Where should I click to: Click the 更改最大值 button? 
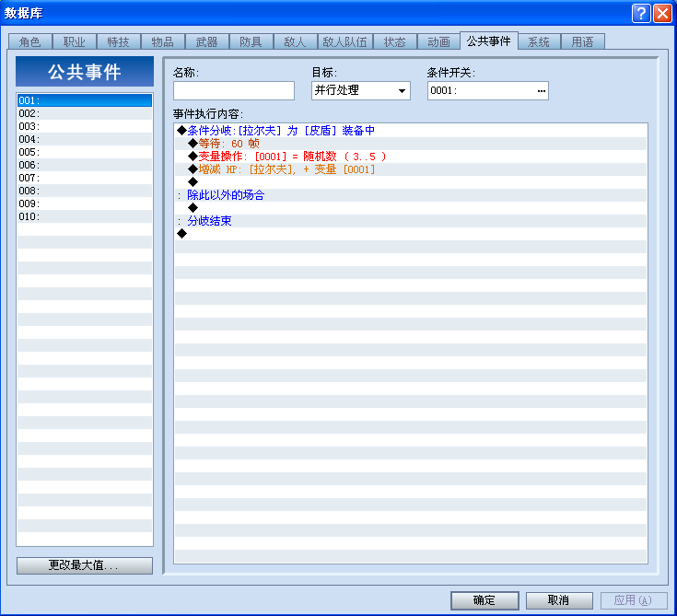pyautogui.click(x=85, y=565)
